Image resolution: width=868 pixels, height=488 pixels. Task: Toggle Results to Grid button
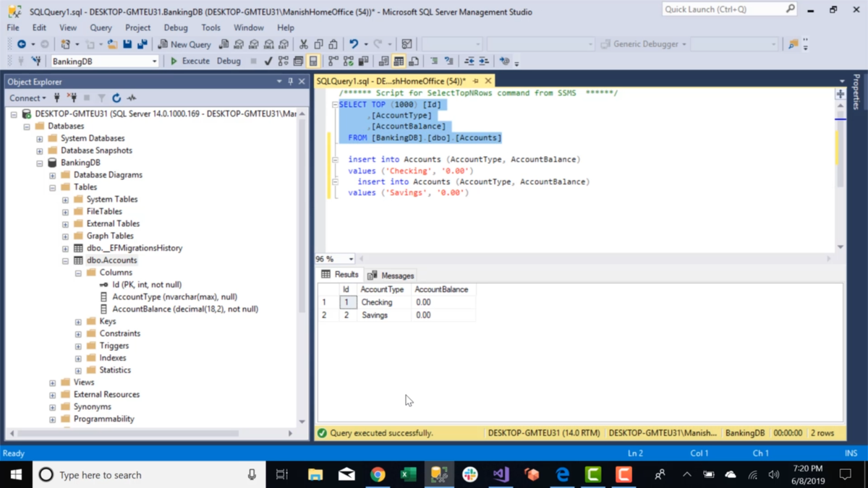(x=399, y=61)
